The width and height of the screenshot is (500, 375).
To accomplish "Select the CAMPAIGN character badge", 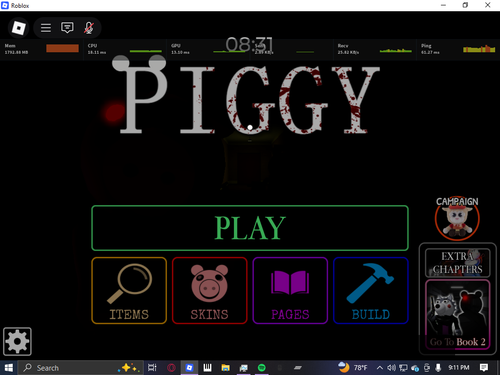I will (457, 218).
